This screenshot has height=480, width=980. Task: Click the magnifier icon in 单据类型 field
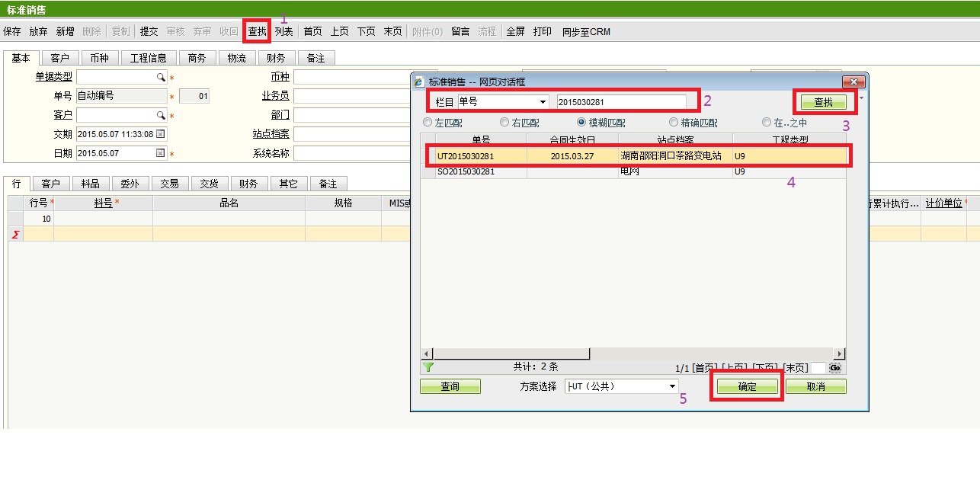click(161, 77)
